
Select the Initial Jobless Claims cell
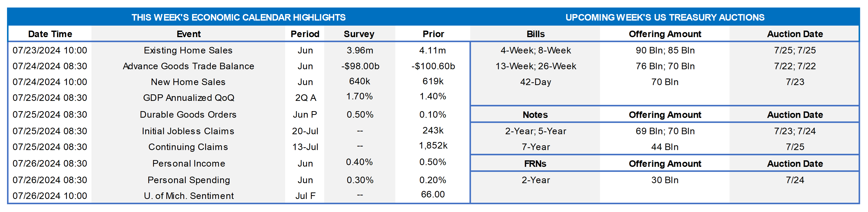(x=188, y=131)
